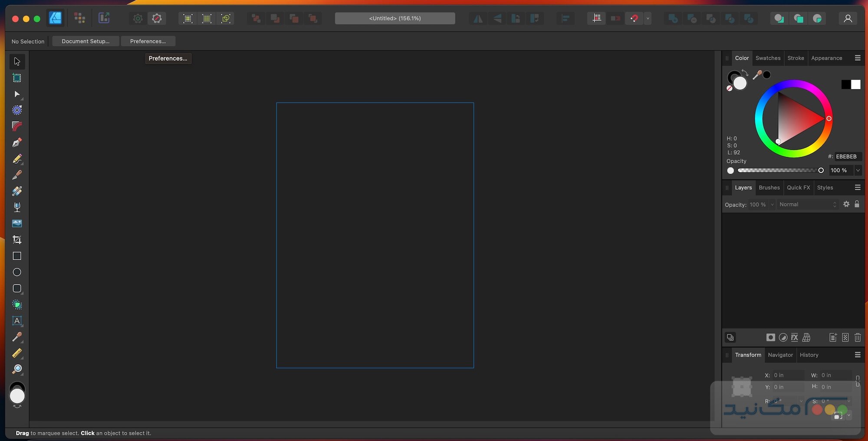Select the Zoom tool
Screen dimensions: 868x441
pos(17,369)
